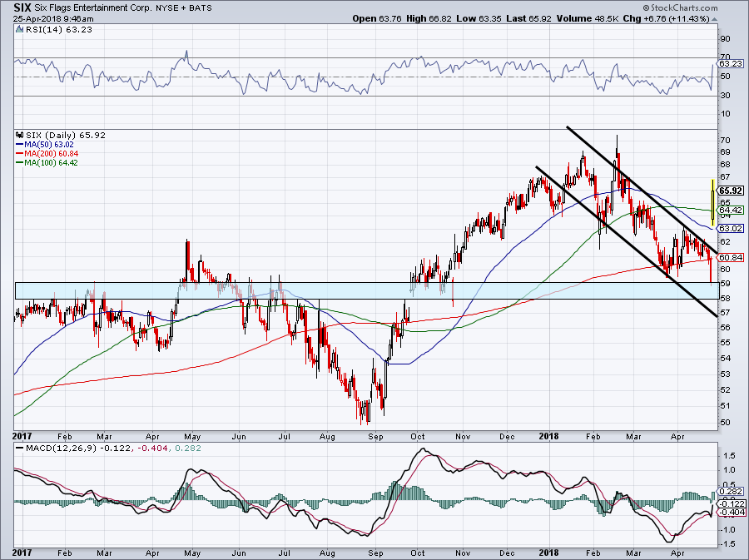Click the -0.404 tag on MACD right axis
This screenshot has width=749, height=560.
(x=731, y=513)
